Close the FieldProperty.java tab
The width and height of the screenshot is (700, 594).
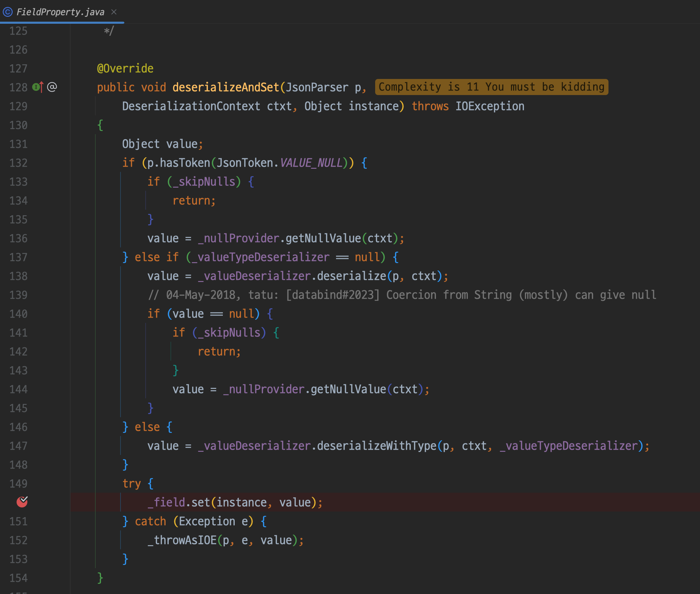(x=114, y=12)
